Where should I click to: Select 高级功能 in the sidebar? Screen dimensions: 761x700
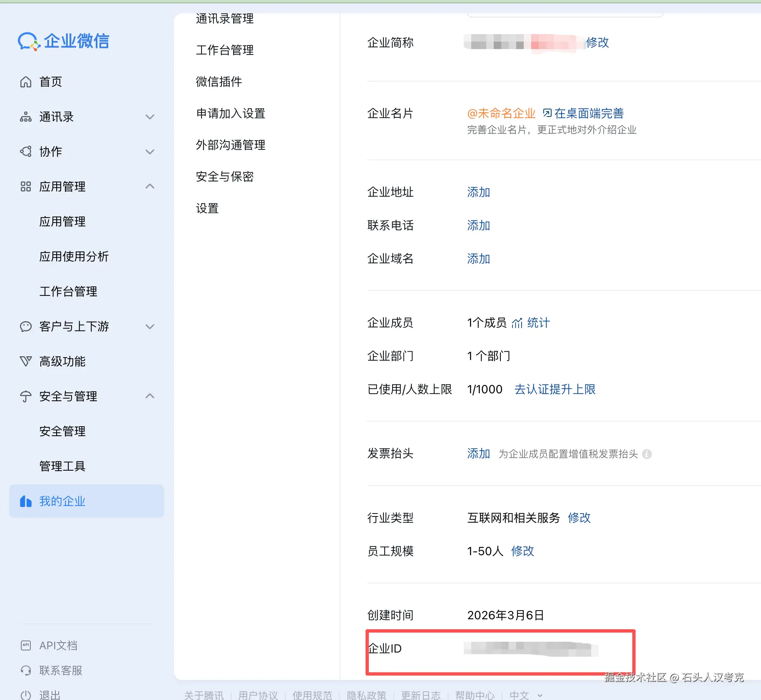coord(62,361)
